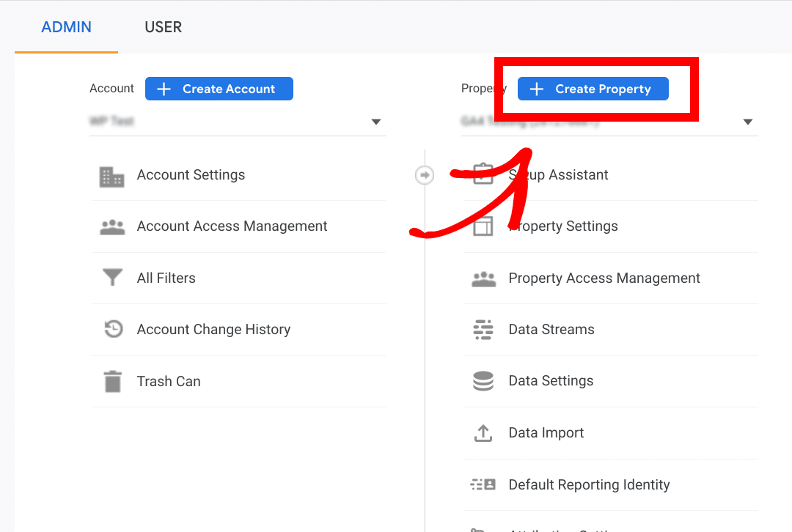Open the account selector dropdown

click(x=375, y=122)
